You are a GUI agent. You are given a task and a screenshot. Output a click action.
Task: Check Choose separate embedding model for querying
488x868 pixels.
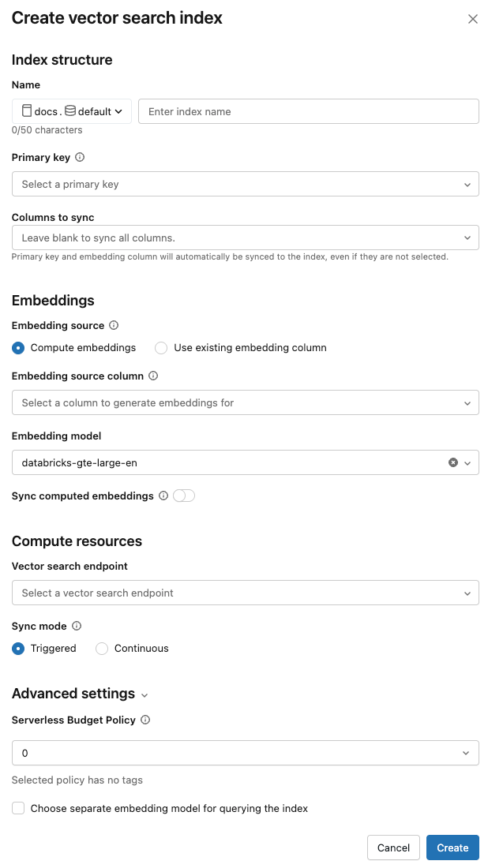pos(18,808)
